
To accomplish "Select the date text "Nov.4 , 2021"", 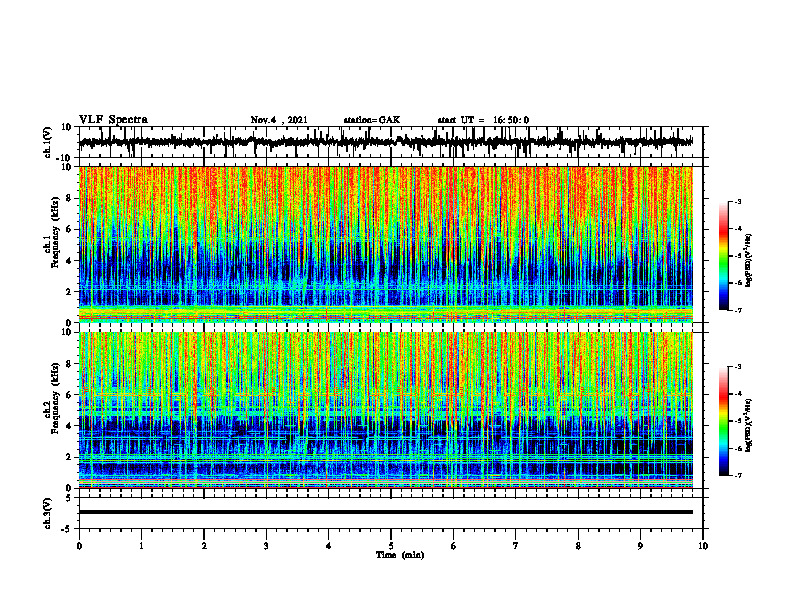I will [x=279, y=120].
